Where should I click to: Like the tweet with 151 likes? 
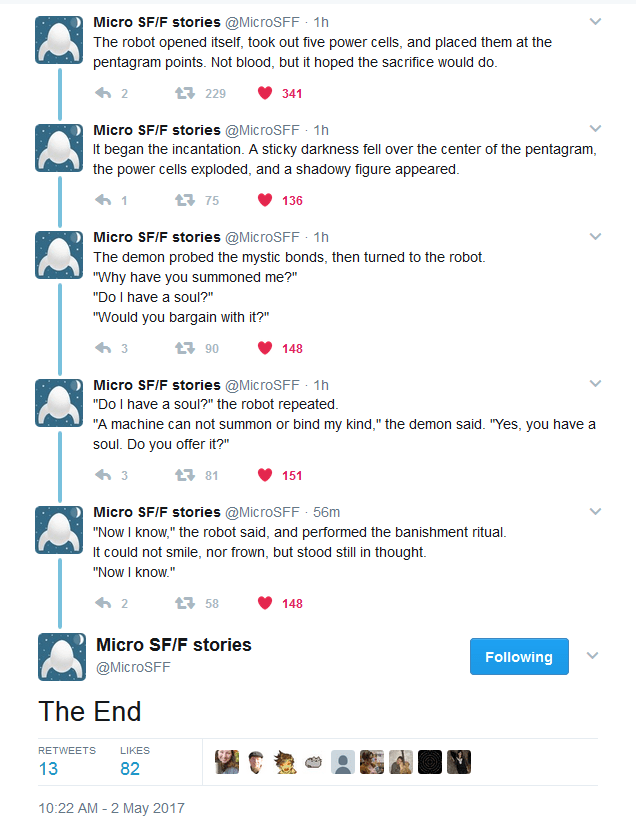(x=265, y=475)
